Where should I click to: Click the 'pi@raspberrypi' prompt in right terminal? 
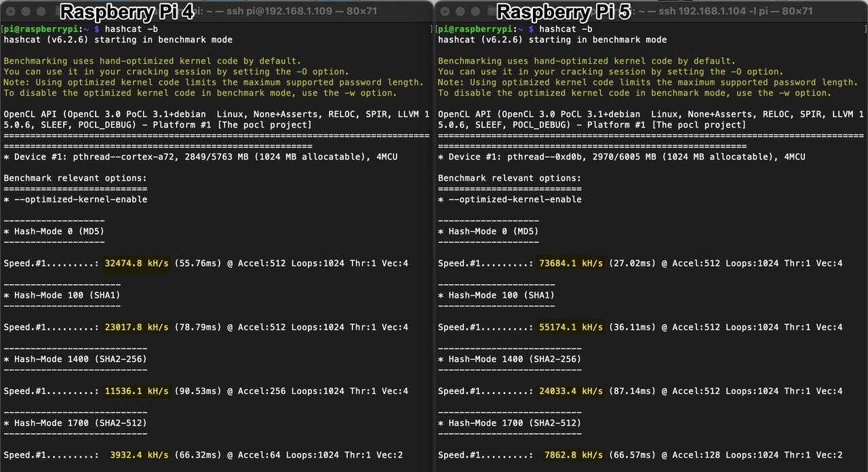pyautogui.click(x=476, y=29)
